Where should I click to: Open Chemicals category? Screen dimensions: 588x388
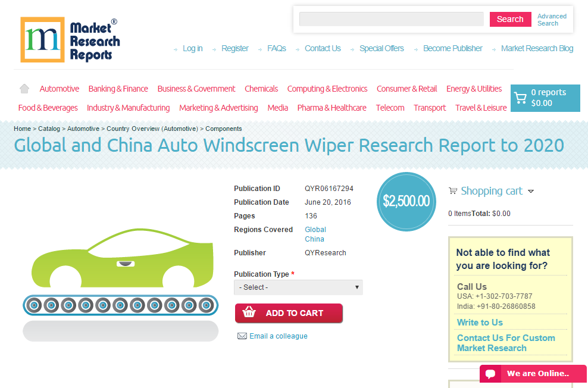click(x=261, y=89)
